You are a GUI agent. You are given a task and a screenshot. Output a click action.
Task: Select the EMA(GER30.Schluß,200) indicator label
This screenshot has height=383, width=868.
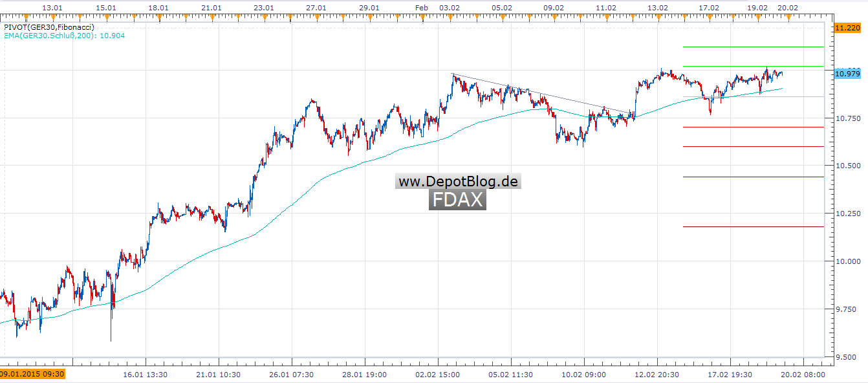click(64, 36)
